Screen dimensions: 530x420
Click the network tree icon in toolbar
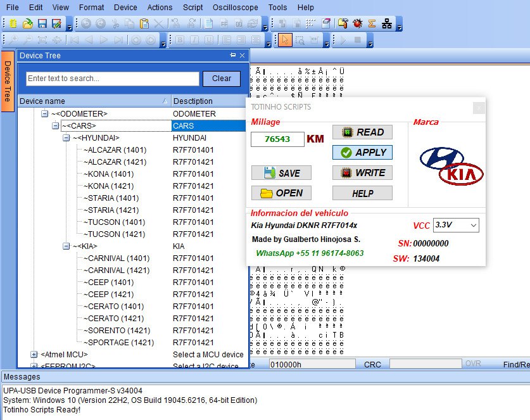[x=387, y=24]
